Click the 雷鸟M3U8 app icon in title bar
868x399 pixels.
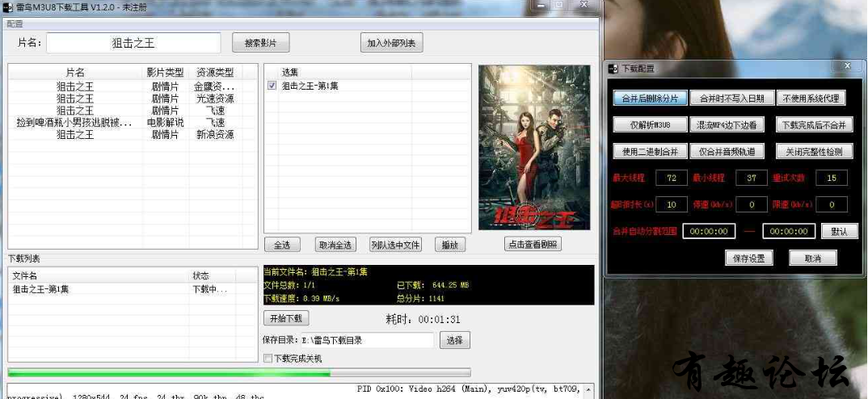[8, 7]
